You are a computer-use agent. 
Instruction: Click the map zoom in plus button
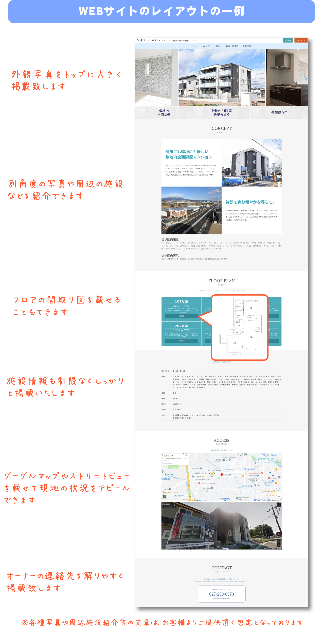(x=279, y=493)
